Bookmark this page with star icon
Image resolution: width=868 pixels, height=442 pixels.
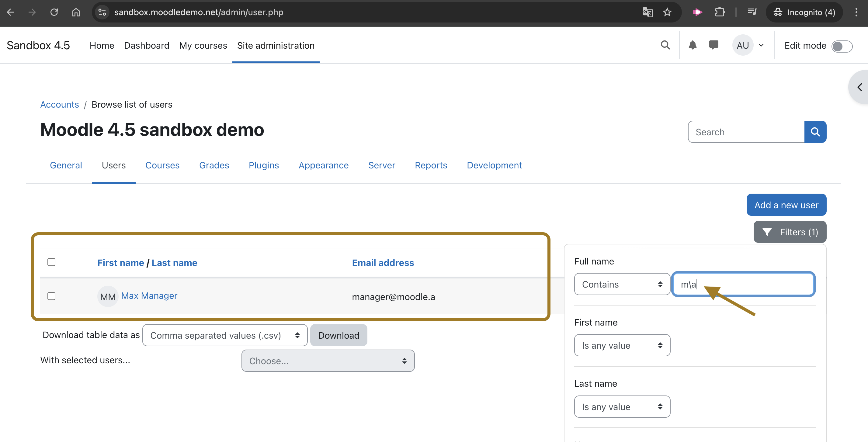pyautogui.click(x=667, y=12)
